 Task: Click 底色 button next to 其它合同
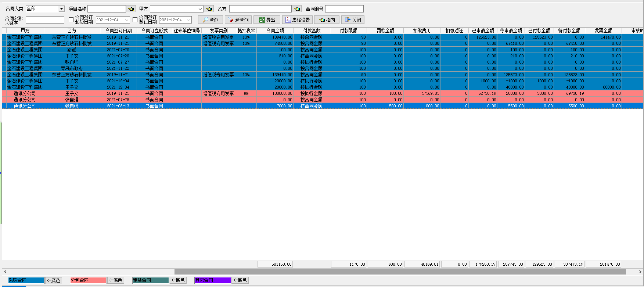tap(240, 280)
